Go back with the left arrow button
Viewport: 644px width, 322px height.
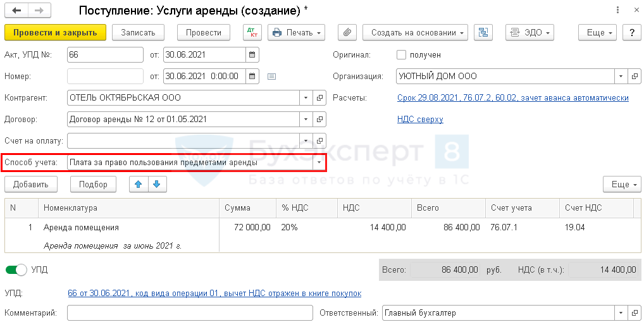click(x=16, y=11)
